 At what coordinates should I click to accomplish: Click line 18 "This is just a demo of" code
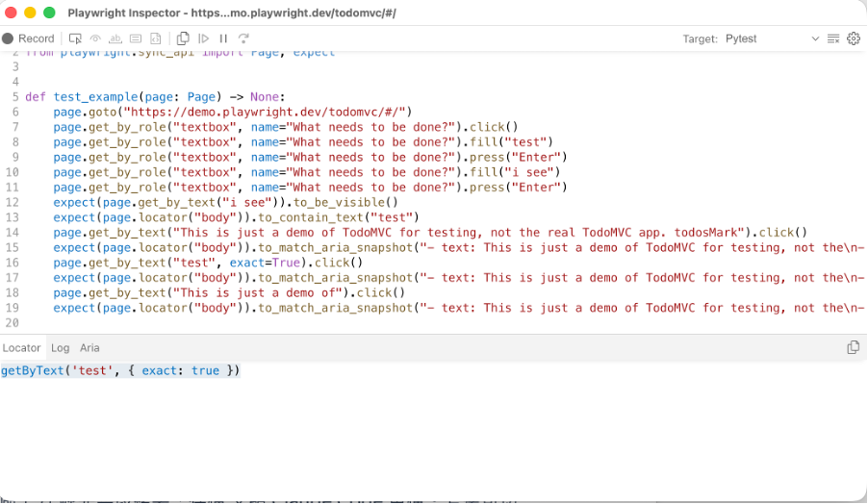(x=229, y=293)
